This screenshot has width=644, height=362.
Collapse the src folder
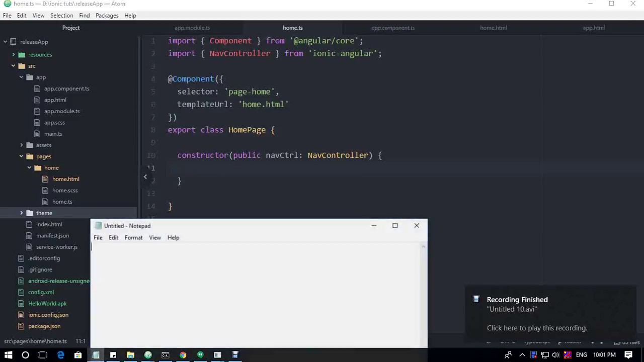[14, 66]
